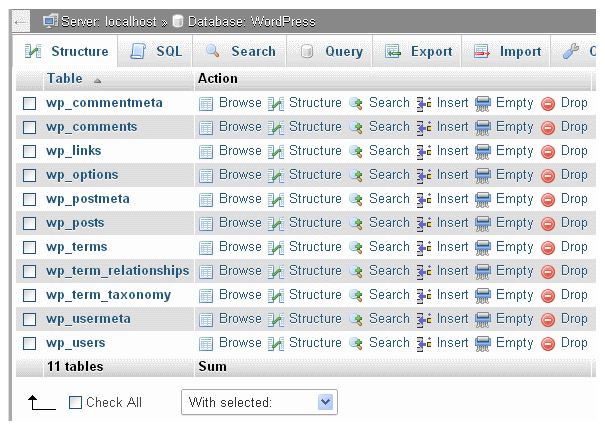This screenshot has height=433, width=605.
Task: Click Drop icon for wp_usermeta row
Action: click(x=548, y=319)
